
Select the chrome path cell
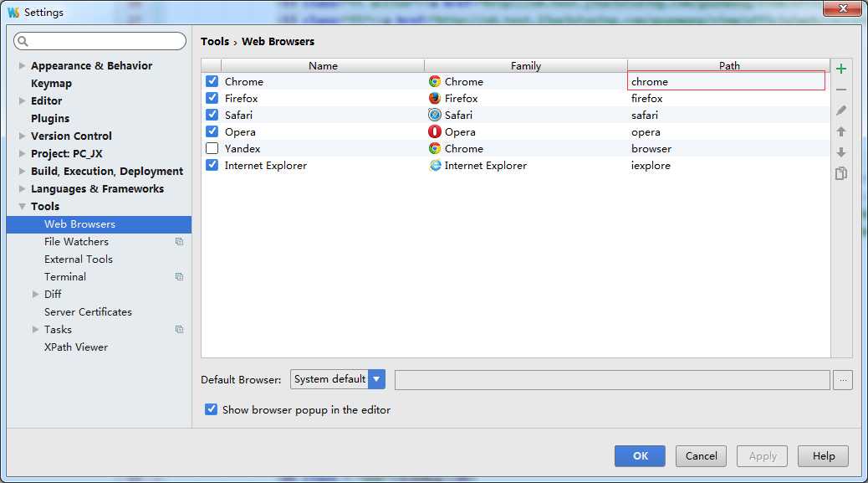click(x=727, y=81)
